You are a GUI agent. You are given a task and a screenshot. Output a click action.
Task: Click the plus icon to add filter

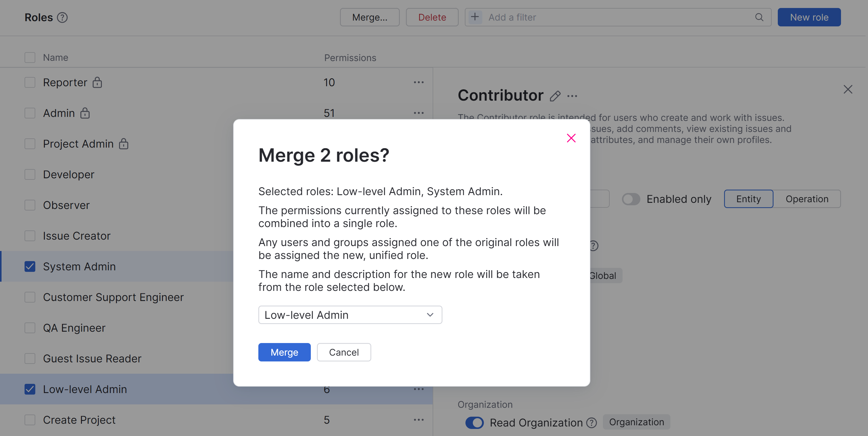474,17
